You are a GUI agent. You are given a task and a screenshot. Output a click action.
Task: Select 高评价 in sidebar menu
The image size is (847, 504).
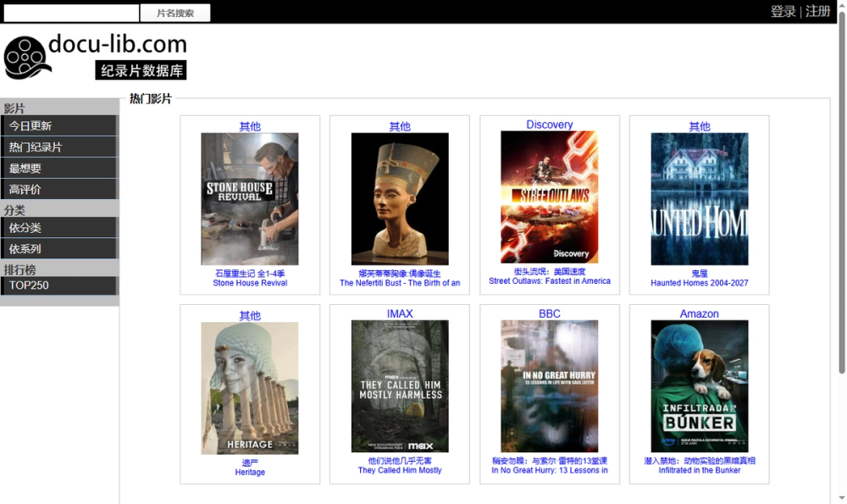pos(58,189)
